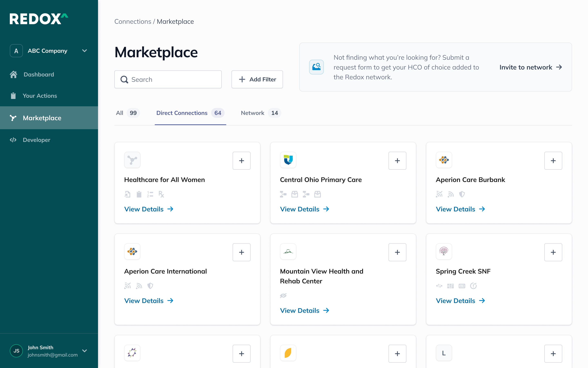Click the ABC Company avatar letter A
Viewport: 588px width, 368px height.
pos(16,51)
